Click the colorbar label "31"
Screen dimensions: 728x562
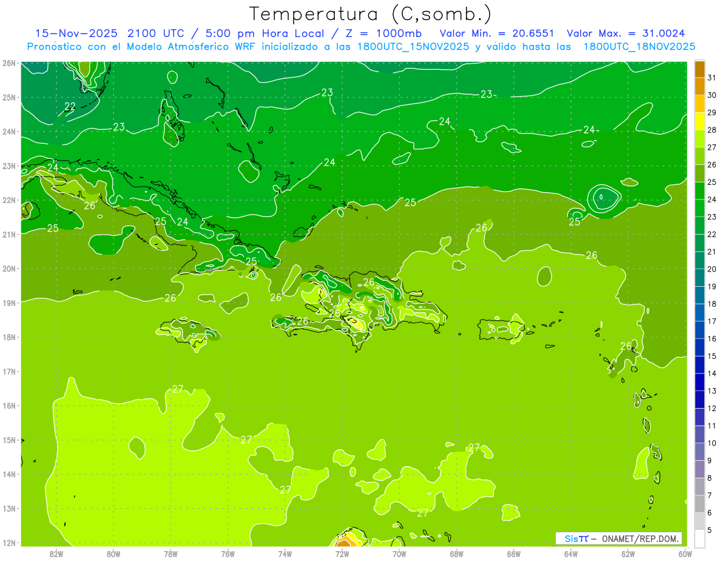(x=712, y=78)
